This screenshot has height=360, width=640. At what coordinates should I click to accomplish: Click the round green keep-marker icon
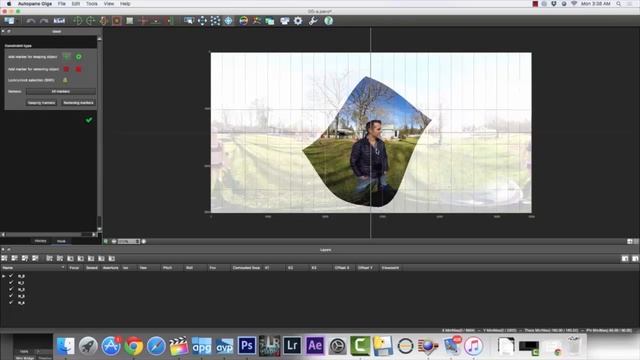point(79,57)
